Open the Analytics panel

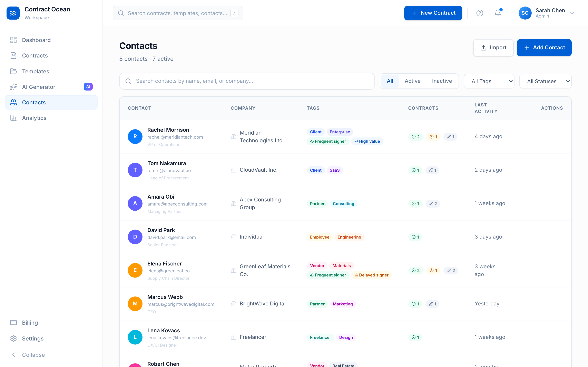click(x=34, y=118)
